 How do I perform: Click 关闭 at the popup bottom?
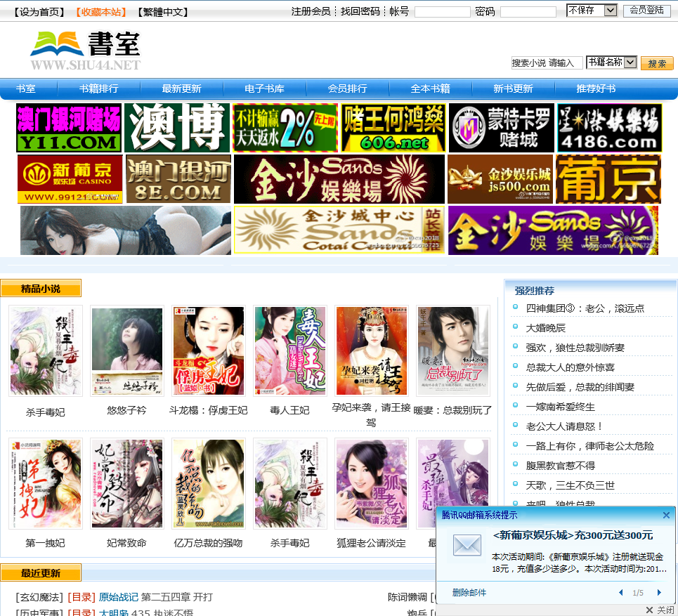point(660,610)
